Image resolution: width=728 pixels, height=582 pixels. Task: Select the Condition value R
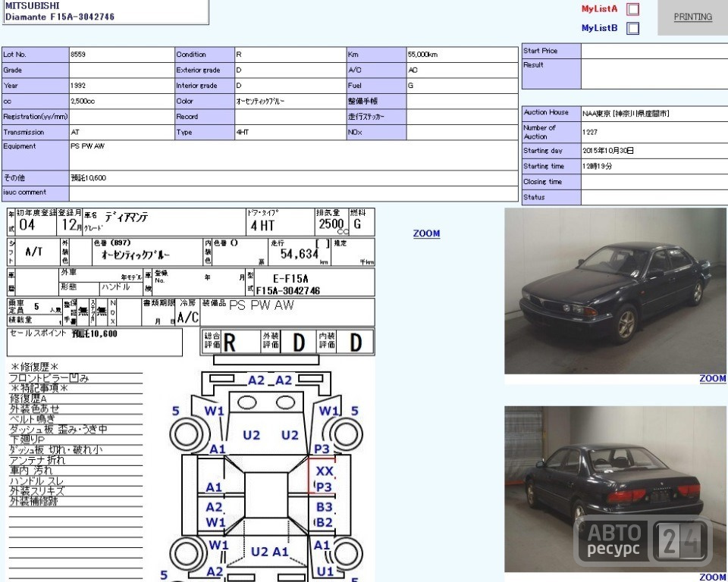coord(239,55)
